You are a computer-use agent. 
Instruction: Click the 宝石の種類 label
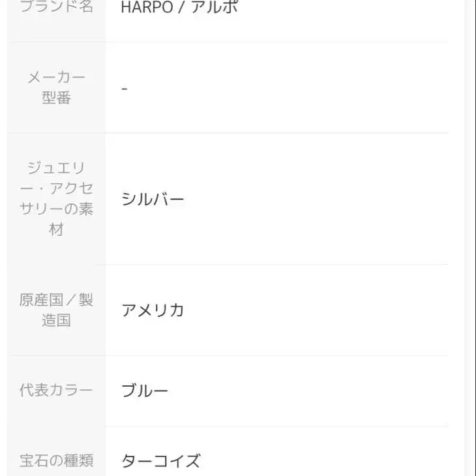[x=56, y=461]
